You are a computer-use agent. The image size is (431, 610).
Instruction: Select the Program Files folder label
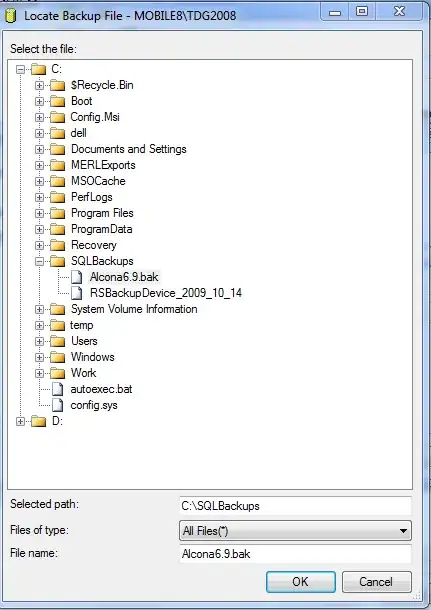(x=102, y=213)
